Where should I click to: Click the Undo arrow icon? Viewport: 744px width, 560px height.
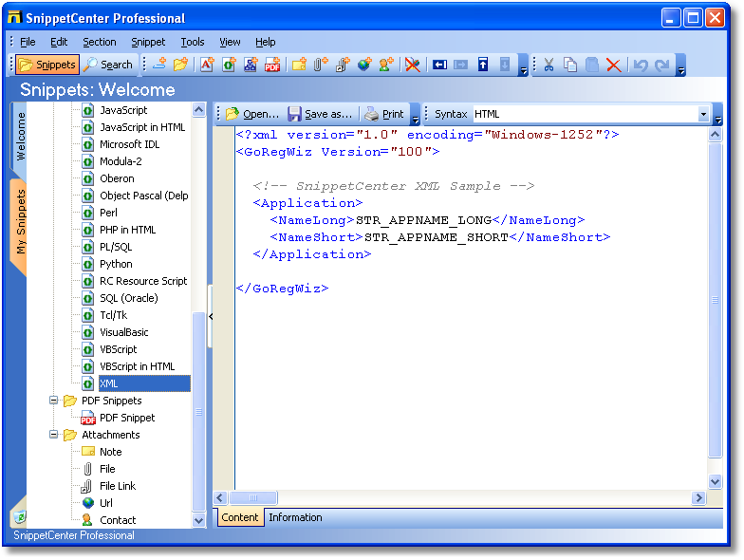(641, 65)
